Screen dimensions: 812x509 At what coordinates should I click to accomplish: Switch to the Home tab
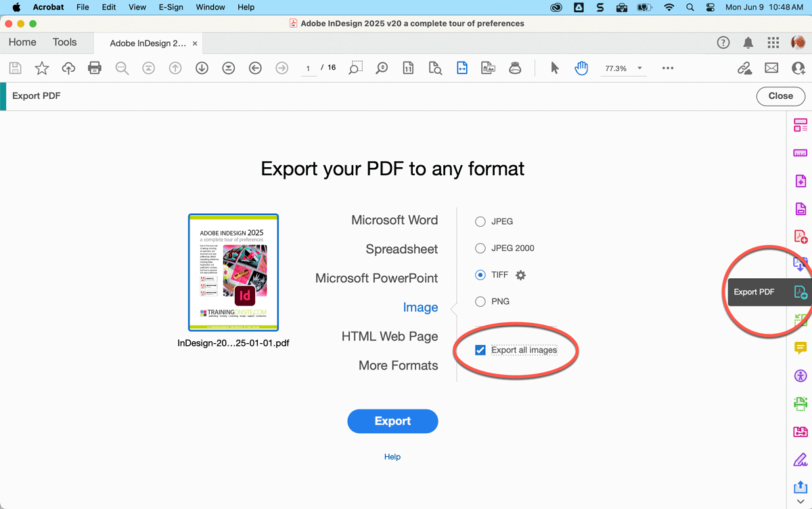coord(22,42)
